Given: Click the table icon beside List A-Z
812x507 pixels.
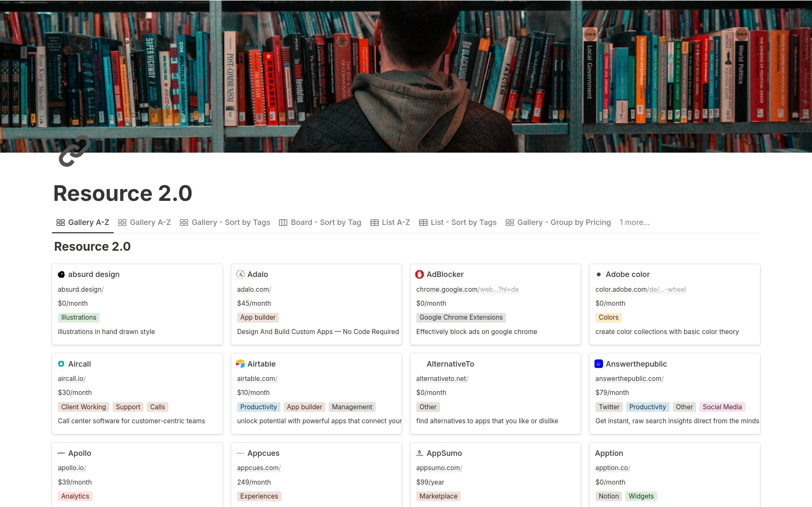Looking at the screenshot, I should pos(374,222).
